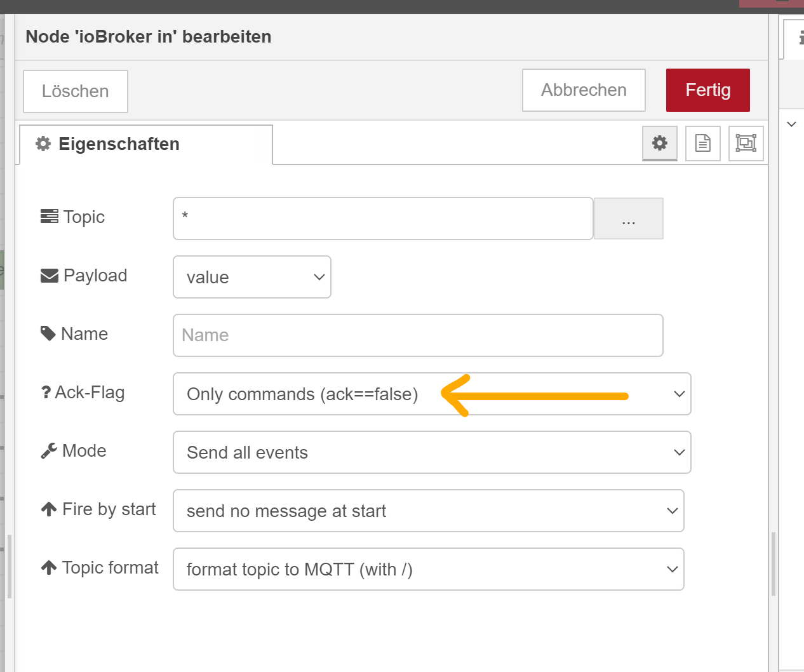
Task: Open the Topic format dropdown
Action: [x=429, y=569]
